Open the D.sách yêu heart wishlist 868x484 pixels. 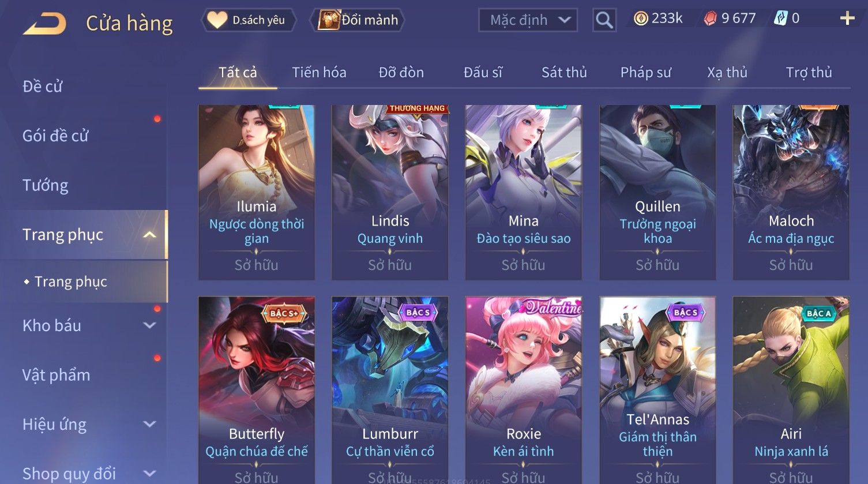(249, 20)
